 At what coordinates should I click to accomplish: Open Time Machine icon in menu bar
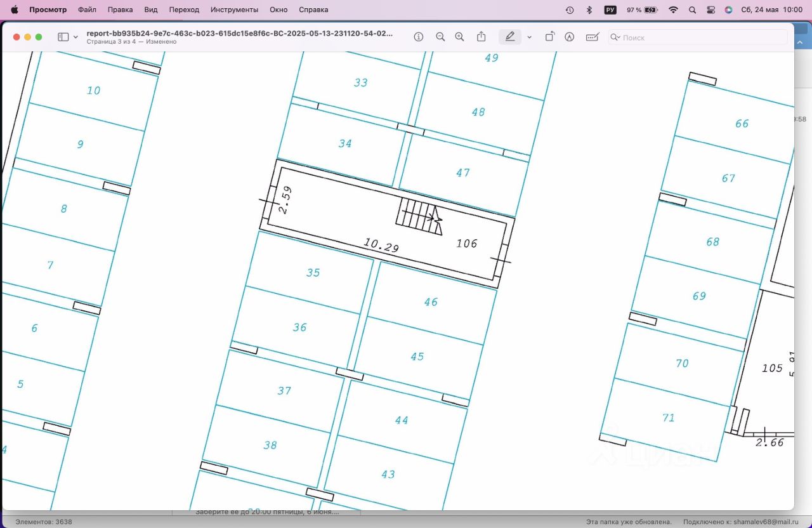[x=570, y=10]
